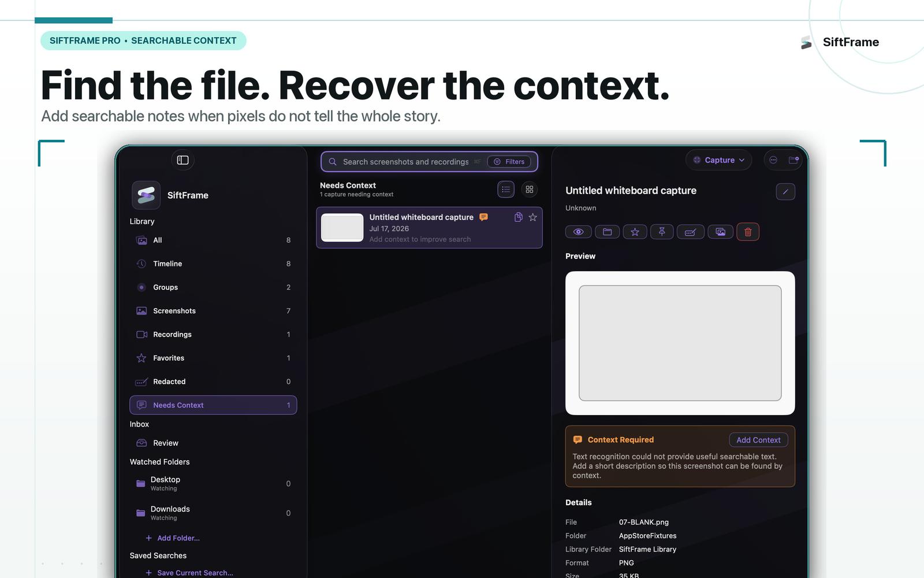Click the Add Folder... link
Viewport: 924px width, 578px height.
[x=173, y=538]
